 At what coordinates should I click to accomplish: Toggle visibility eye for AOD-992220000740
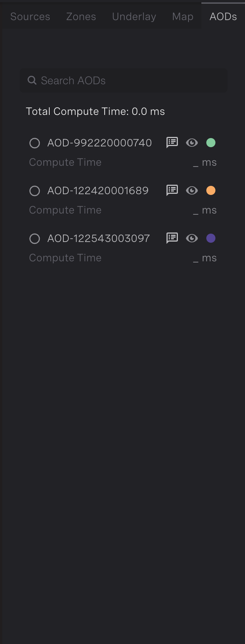(192, 143)
